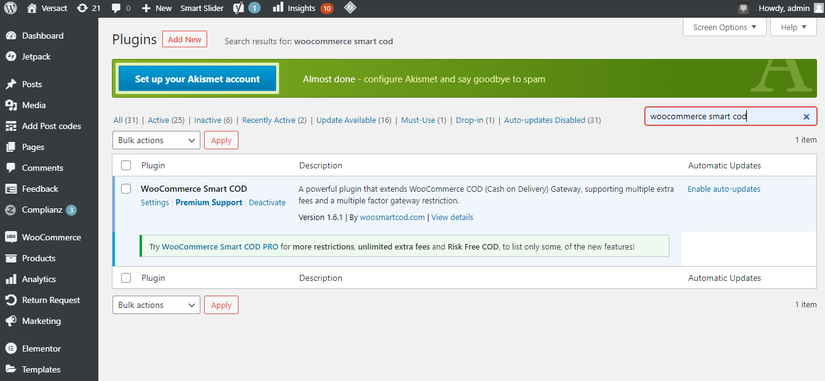This screenshot has width=825, height=381.
Task: Click the Add New plugin button
Action: [185, 39]
